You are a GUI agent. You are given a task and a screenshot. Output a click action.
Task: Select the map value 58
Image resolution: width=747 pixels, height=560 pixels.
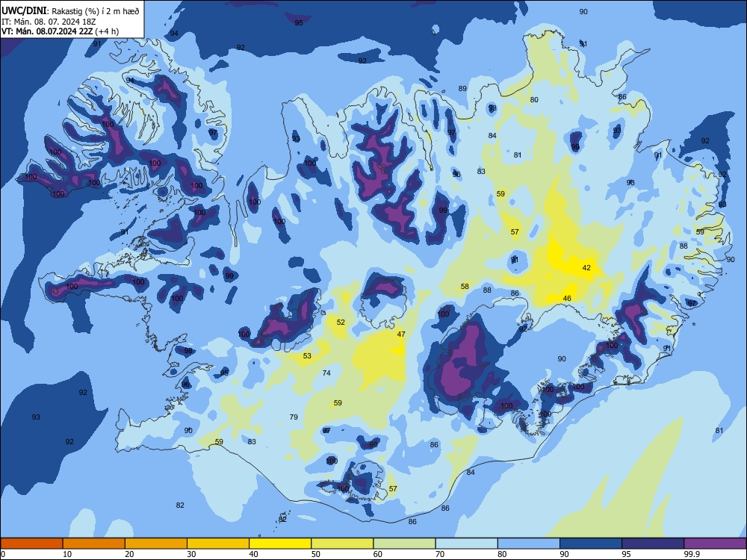tap(465, 287)
